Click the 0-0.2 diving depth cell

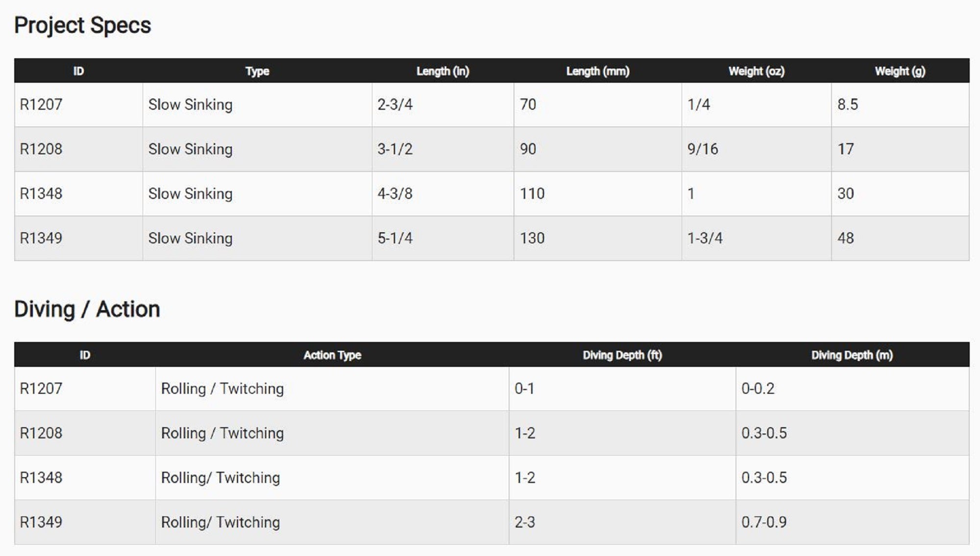click(x=758, y=388)
